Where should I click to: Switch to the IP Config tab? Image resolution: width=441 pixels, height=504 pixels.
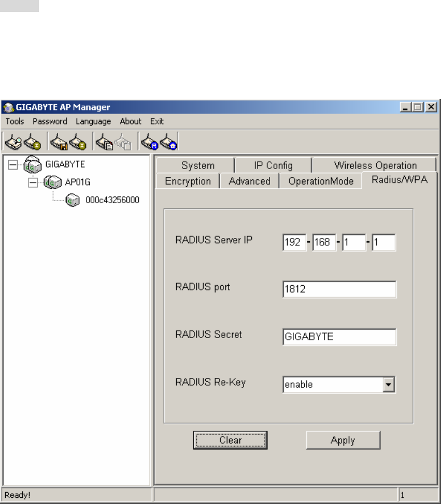[273, 165]
